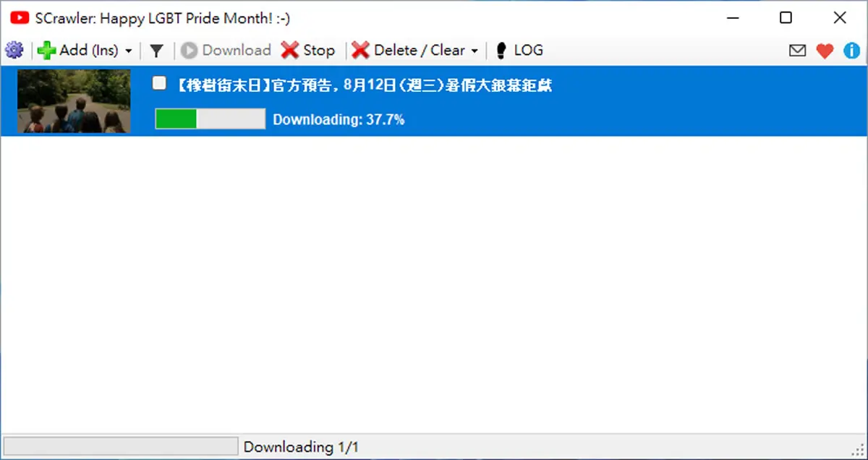Click the red X Stop icon
The image size is (868, 460).
pos(290,51)
